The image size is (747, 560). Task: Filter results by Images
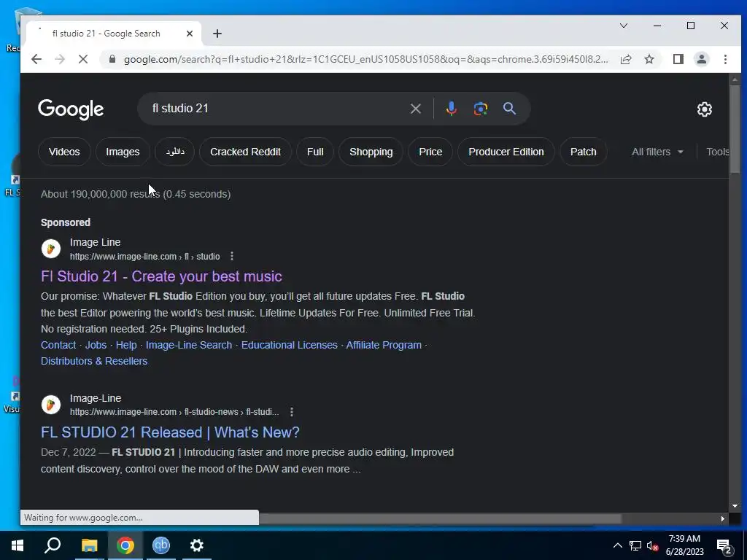click(x=123, y=152)
